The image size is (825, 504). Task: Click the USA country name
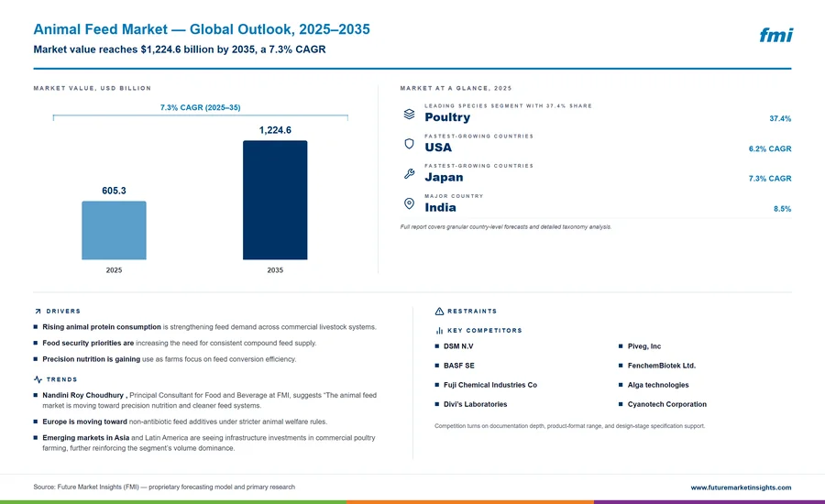(x=438, y=148)
